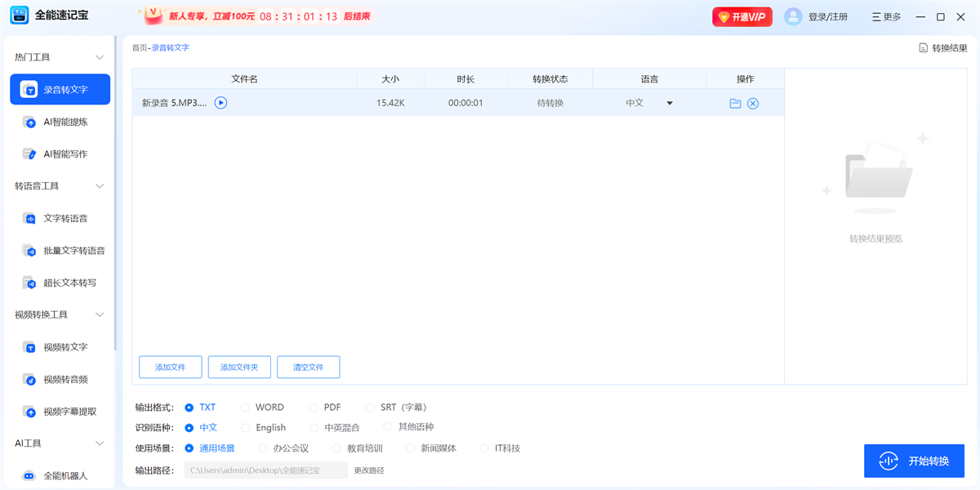This screenshot has width=980, height=490.
Task: Remove the file with the delete icon
Action: 753,104
